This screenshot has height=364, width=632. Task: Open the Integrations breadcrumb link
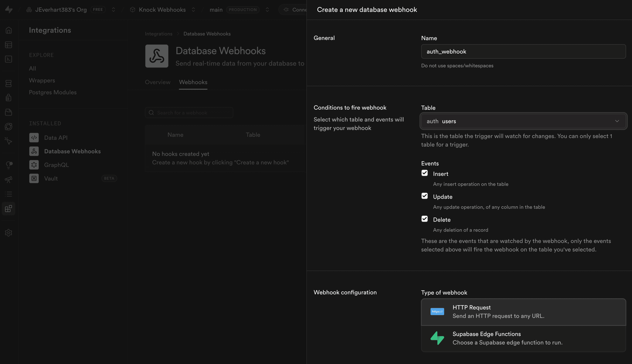pos(159,34)
